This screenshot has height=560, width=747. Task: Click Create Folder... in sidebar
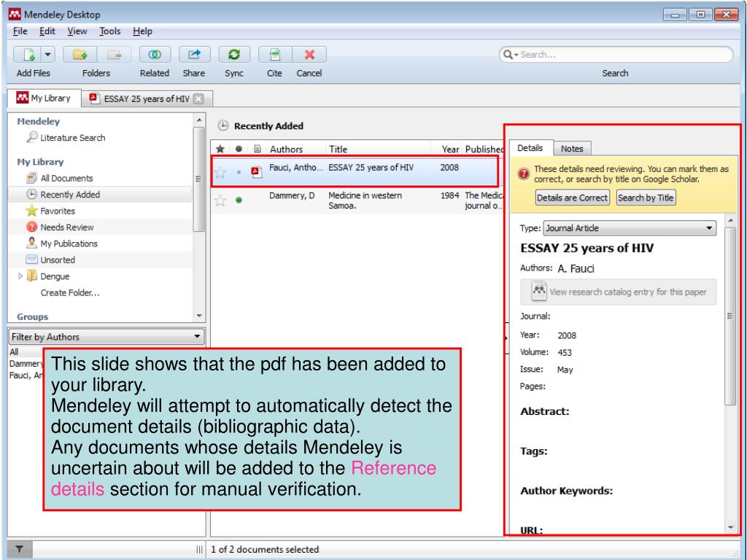[x=70, y=293]
